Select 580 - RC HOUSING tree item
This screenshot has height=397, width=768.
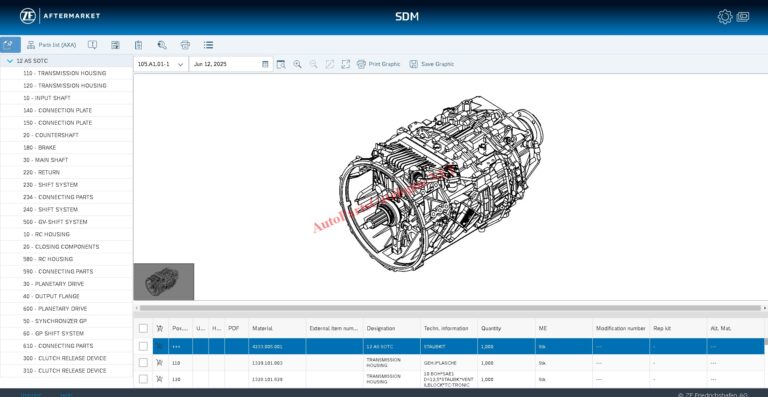tap(48, 259)
